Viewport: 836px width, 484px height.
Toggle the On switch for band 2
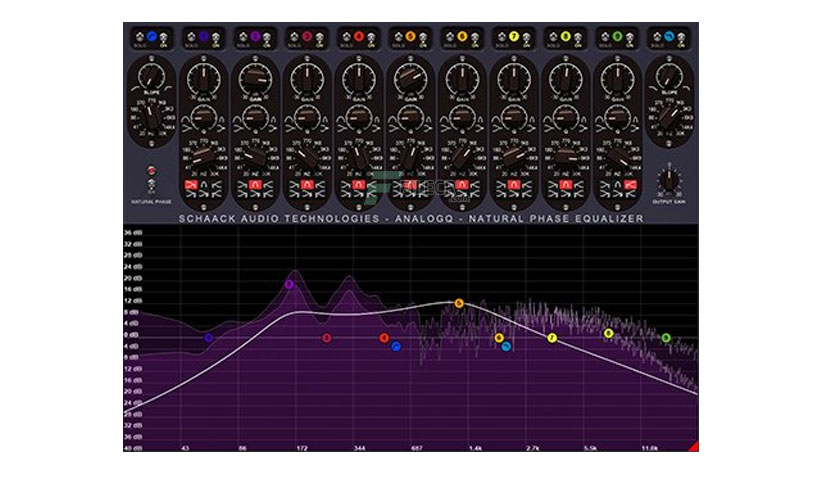coord(267,38)
